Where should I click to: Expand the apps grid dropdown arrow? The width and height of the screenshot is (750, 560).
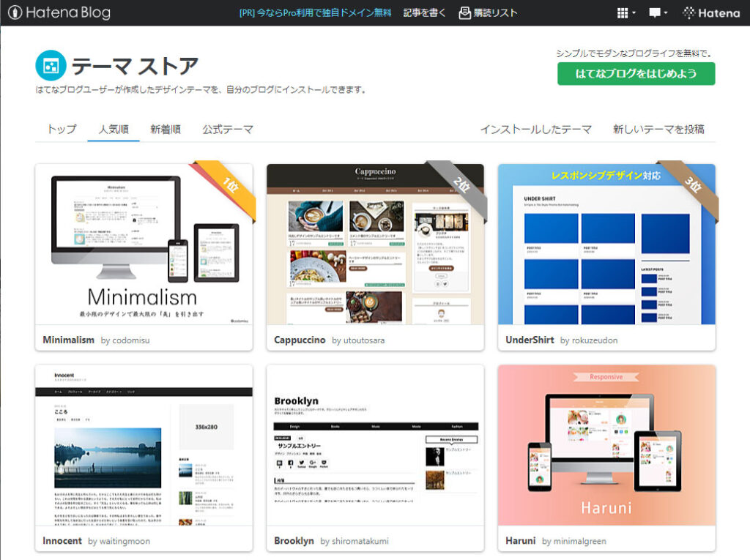tap(634, 13)
